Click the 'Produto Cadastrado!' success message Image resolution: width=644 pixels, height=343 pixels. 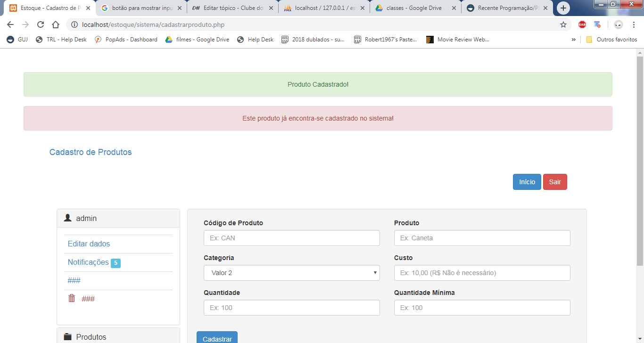pos(318,84)
